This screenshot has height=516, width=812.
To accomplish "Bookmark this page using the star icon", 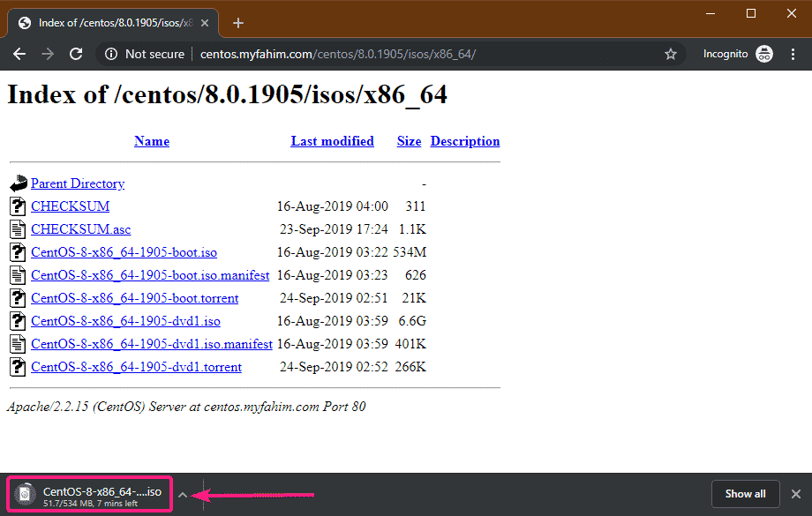I will pos(671,54).
